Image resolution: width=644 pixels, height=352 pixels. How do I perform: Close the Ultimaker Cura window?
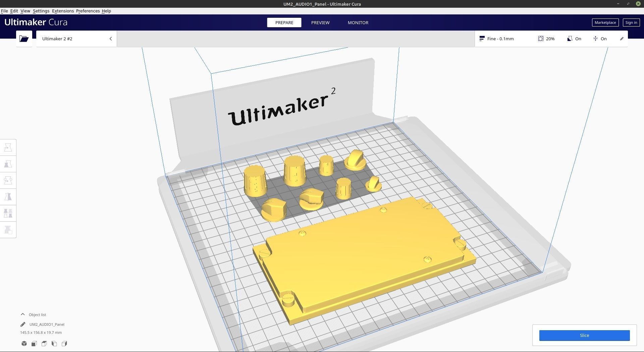tap(638, 4)
